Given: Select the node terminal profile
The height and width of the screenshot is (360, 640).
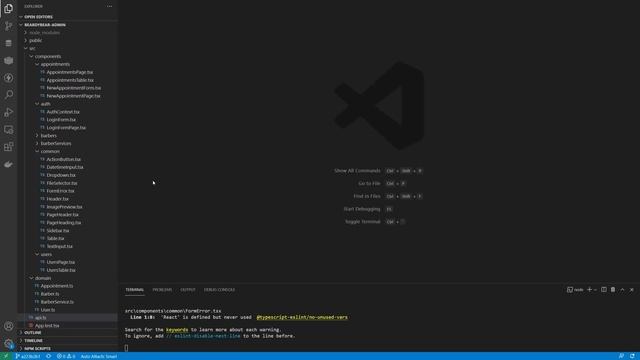Looking at the screenshot, I should click(x=575, y=290).
